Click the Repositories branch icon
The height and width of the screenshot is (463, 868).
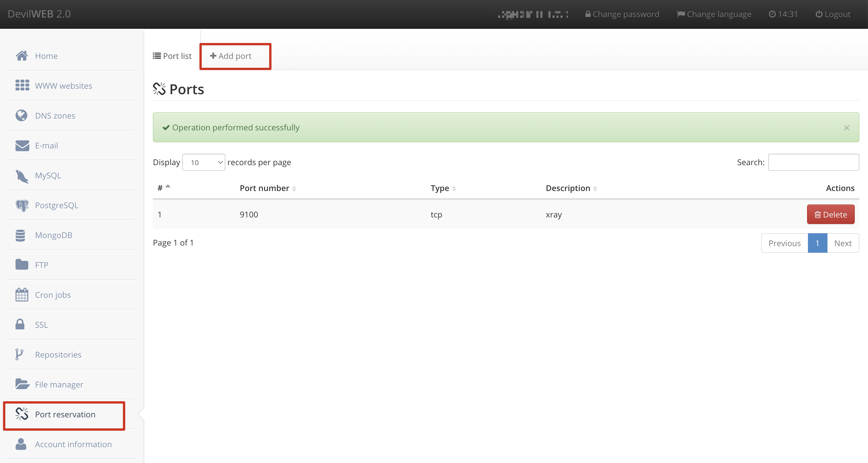19,354
